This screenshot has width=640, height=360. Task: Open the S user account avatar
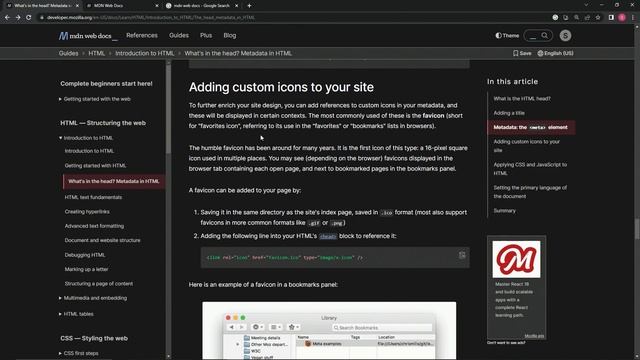(565, 36)
